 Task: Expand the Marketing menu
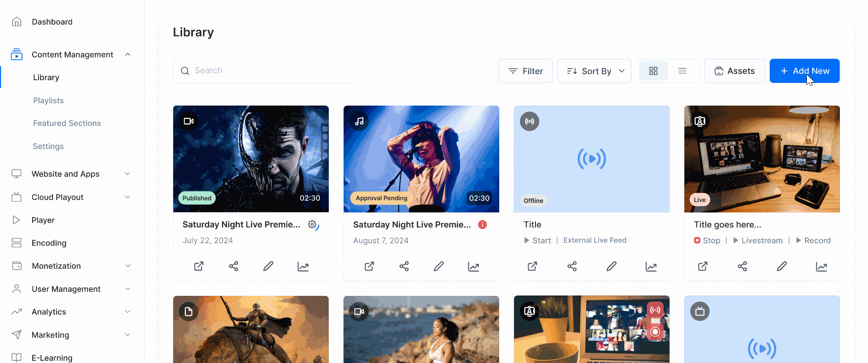click(128, 334)
